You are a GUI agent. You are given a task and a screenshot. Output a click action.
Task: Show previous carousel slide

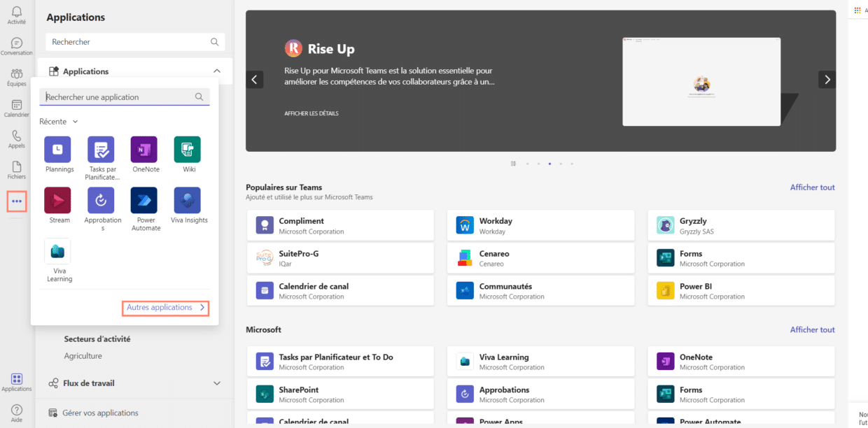(255, 80)
